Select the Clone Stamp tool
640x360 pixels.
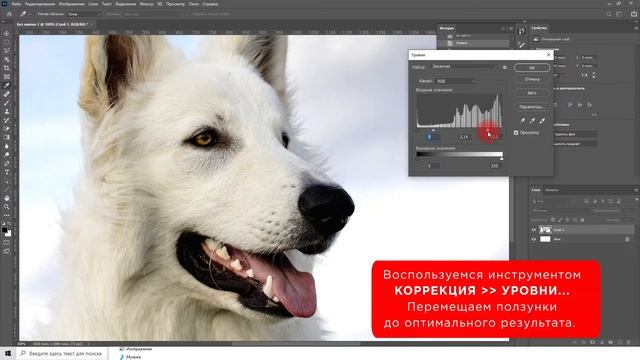pos(7,111)
